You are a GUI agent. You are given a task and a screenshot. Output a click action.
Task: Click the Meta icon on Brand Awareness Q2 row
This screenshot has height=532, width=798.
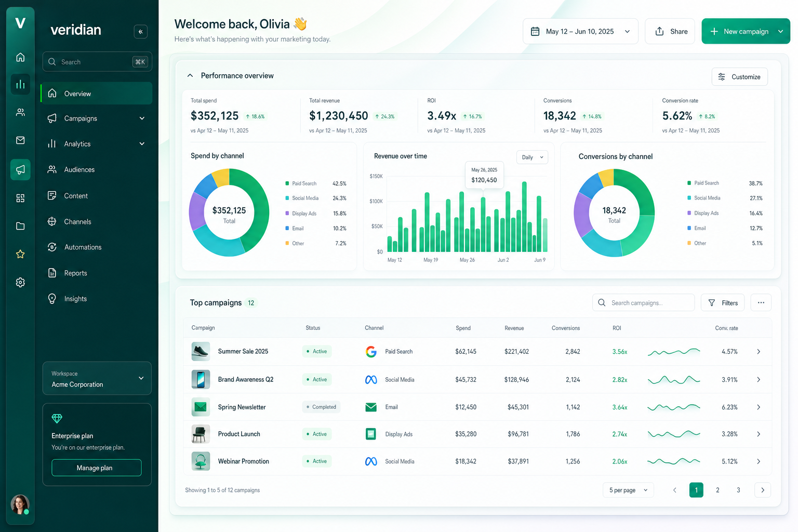(x=371, y=380)
